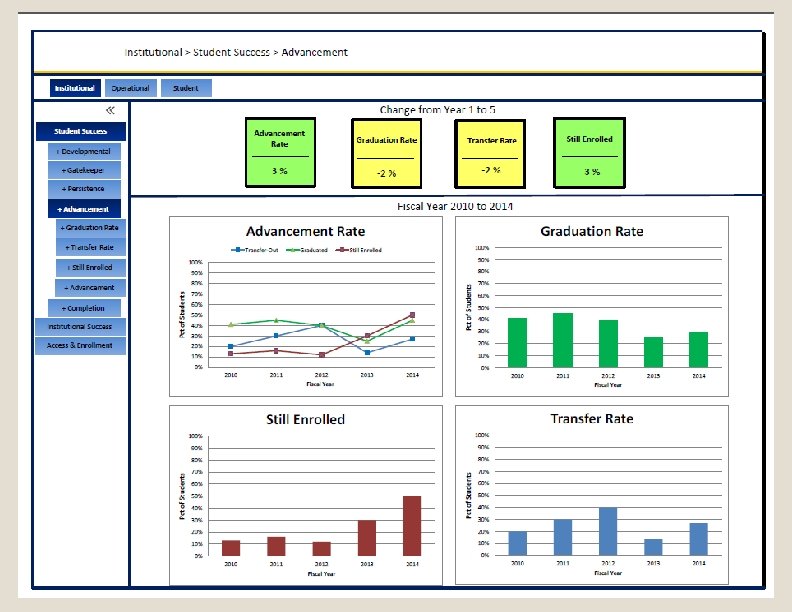792x612 pixels.
Task: Click the Graduated legend entry
Action: [307, 250]
